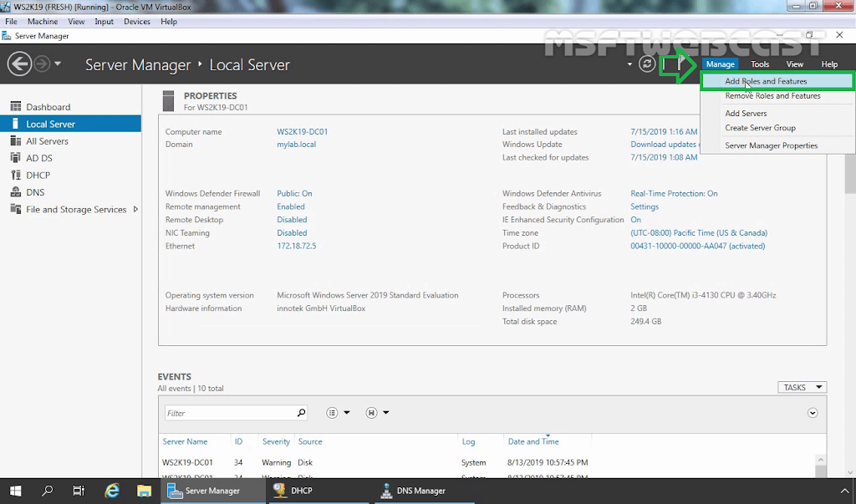The width and height of the screenshot is (856, 504).
Task: Sort events by Source column
Action: [x=310, y=441]
